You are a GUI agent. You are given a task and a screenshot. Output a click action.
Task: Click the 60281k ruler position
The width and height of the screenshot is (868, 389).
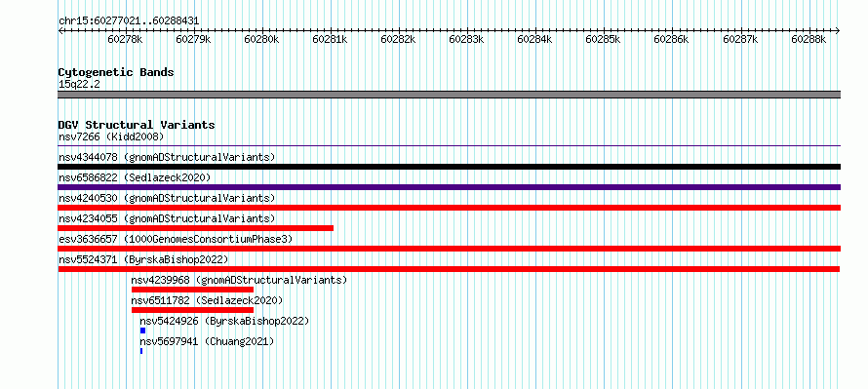click(x=331, y=39)
